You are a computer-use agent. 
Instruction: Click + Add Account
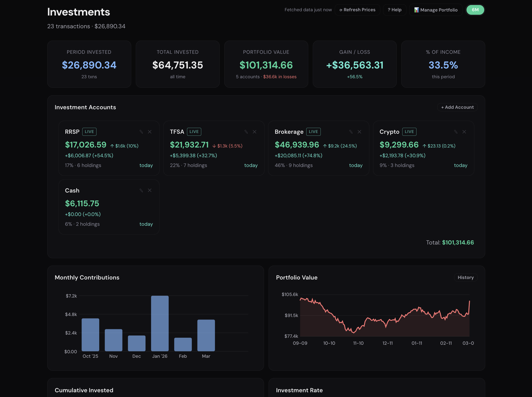click(457, 107)
